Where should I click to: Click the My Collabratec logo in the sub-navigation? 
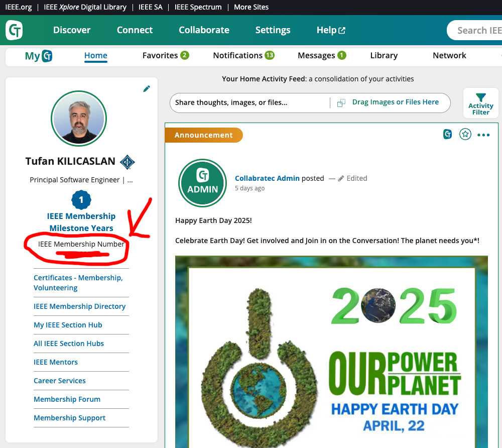[x=39, y=56]
